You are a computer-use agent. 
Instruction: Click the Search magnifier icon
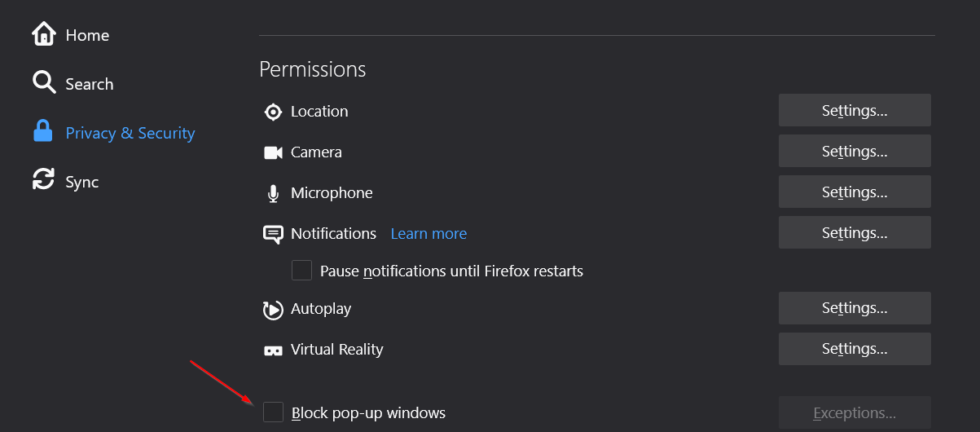click(x=43, y=82)
